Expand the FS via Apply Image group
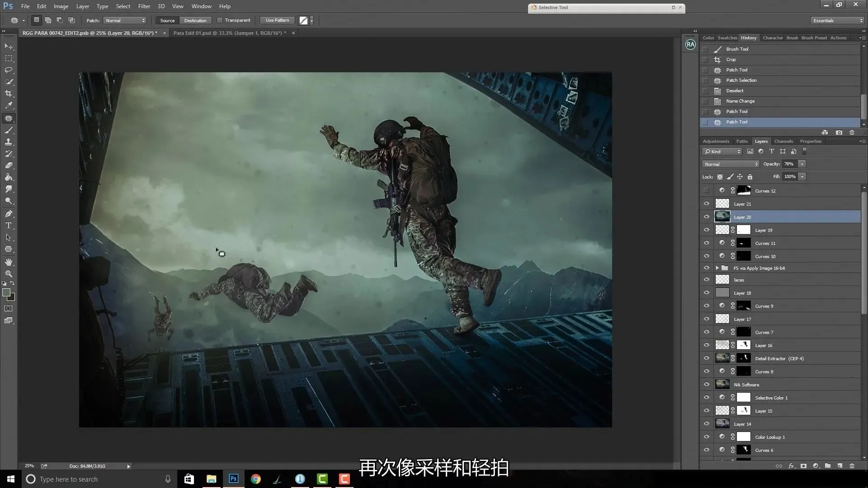868x488 pixels. [x=717, y=268]
